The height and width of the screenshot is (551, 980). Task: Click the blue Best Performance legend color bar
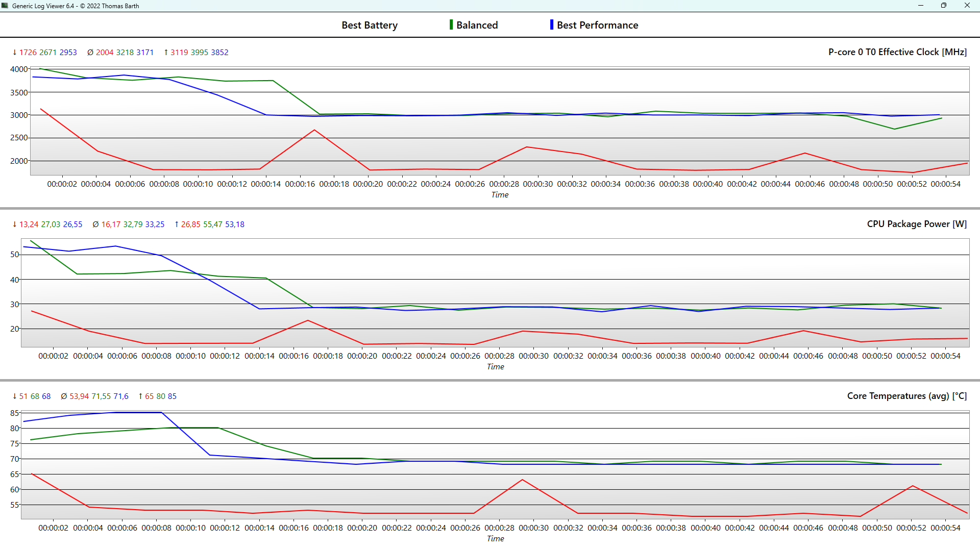click(x=552, y=25)
